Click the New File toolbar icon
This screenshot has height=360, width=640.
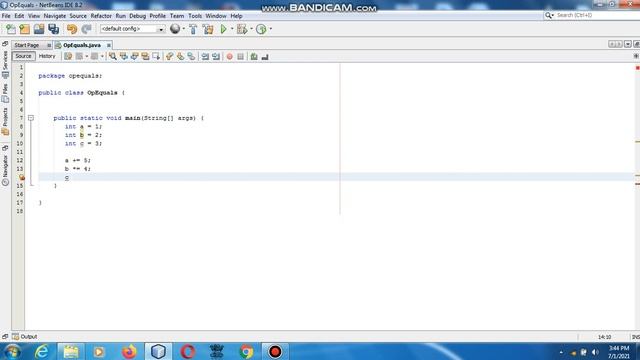11,29
